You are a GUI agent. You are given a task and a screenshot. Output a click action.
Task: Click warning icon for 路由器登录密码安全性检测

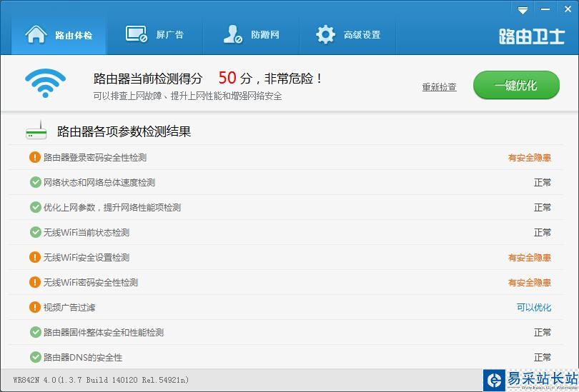(x=35, y=158)
